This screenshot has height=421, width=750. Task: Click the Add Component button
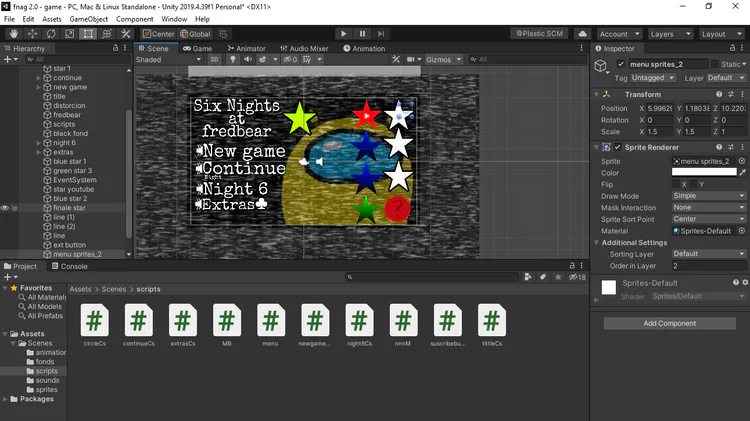point(669,323)
